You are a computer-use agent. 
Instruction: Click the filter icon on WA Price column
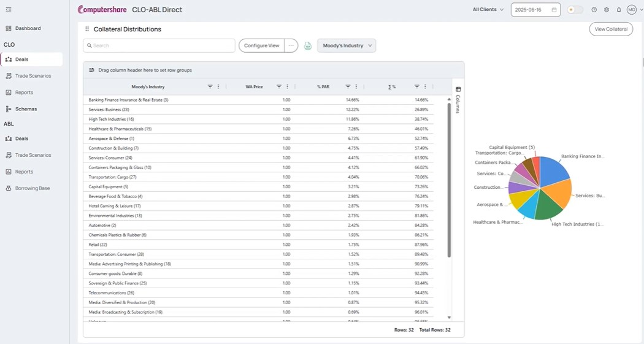pyautogui.click(x=279, y=87)
